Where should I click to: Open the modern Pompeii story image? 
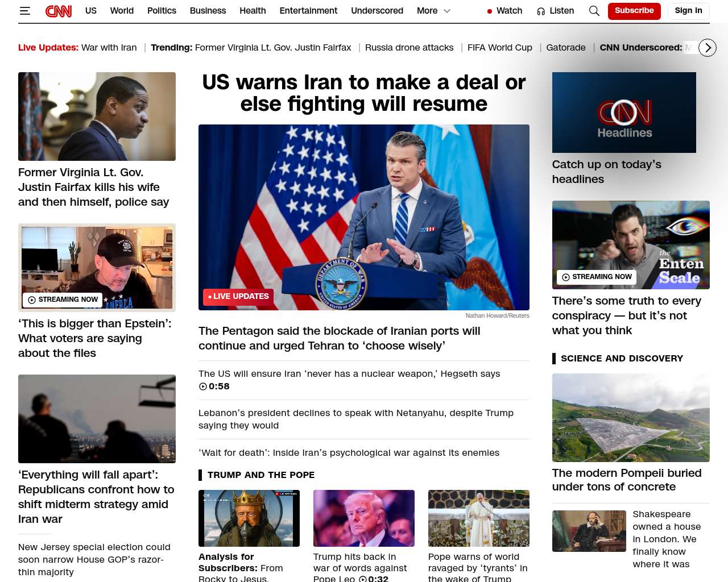631,418
